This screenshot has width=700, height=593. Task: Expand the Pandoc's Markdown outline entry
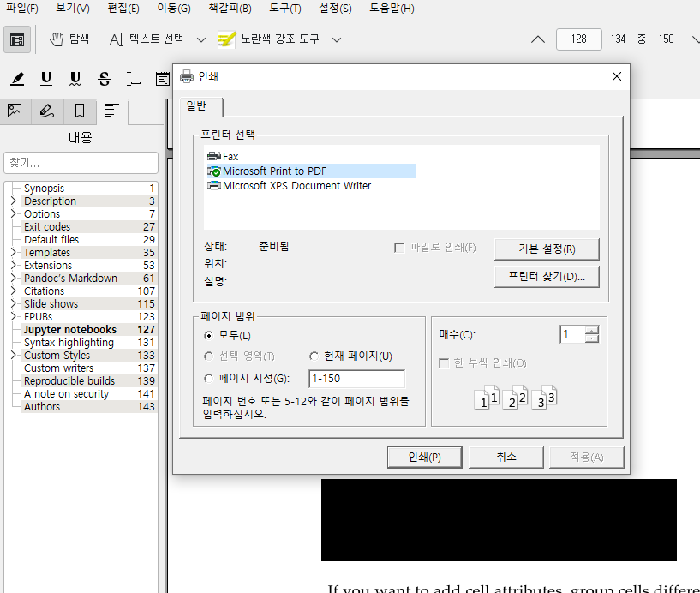[x=14, y=279]
